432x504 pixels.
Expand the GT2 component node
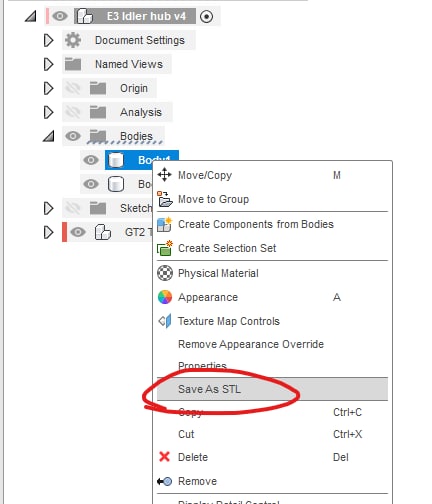[48, 232]
